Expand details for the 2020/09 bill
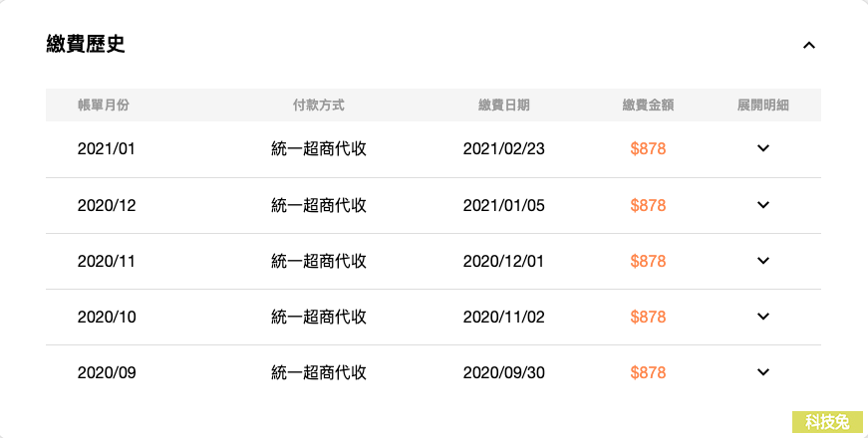The width and height of the screenshot is (868, 438). 762,372
